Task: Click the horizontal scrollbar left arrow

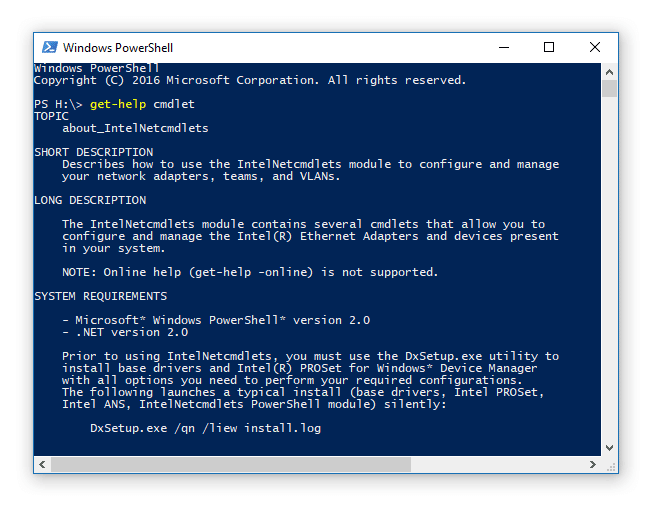Action: (x=42, y=464)
